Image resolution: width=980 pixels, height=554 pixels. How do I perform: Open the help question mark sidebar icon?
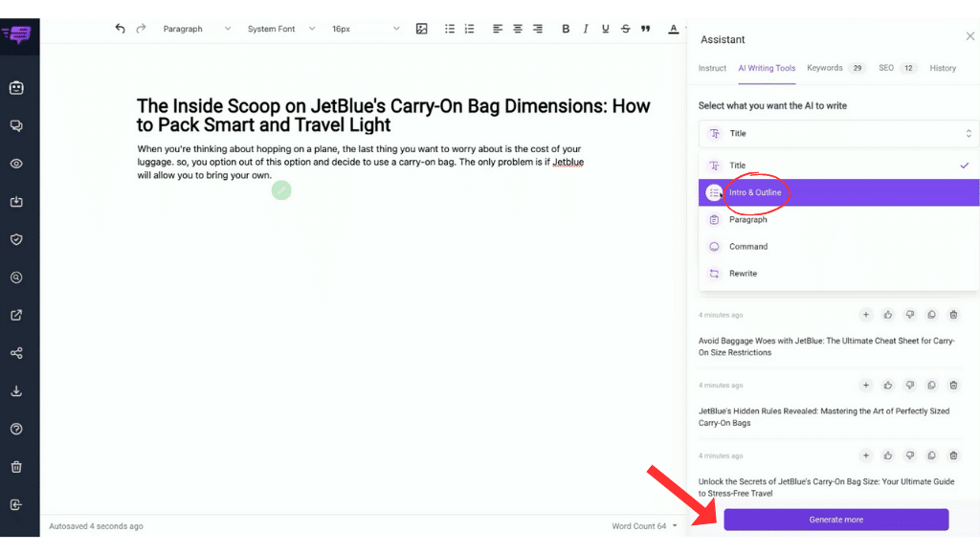pos(17,429)
